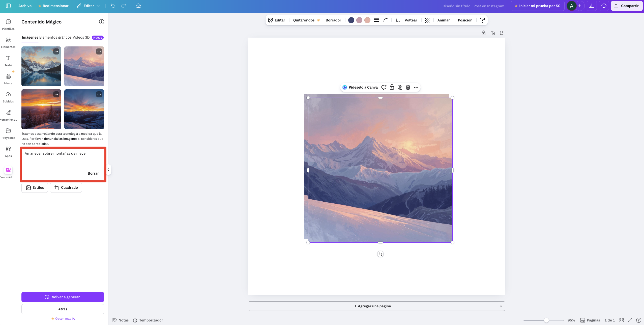Viewport: 644px width, 325px height.
Task: Open the Proyectos panel
Action: (8, 133)
